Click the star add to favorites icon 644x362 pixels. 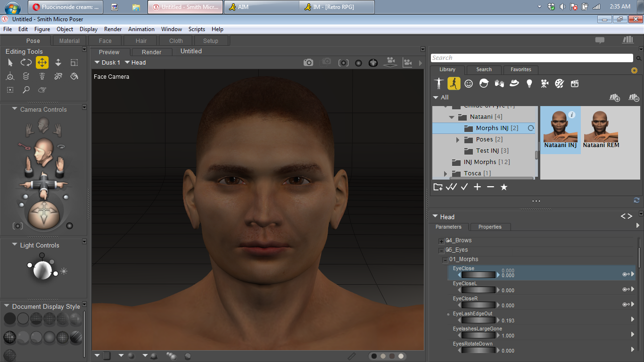pos(504,187)
